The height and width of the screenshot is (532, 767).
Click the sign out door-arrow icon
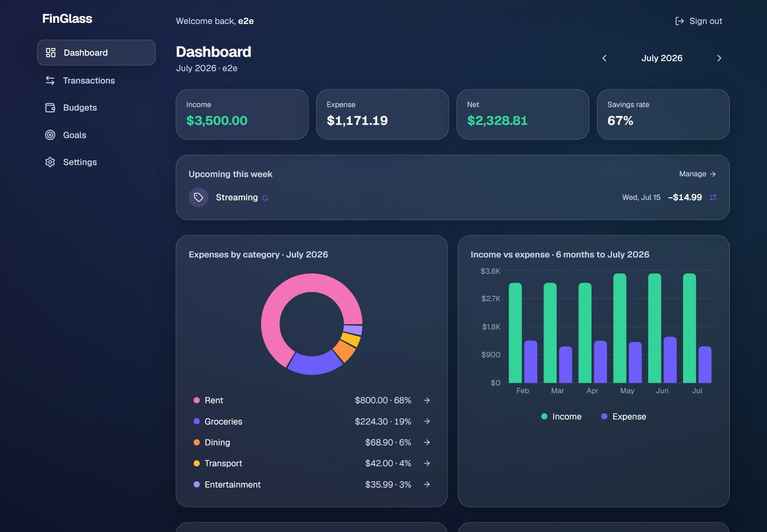coord(679,21)
